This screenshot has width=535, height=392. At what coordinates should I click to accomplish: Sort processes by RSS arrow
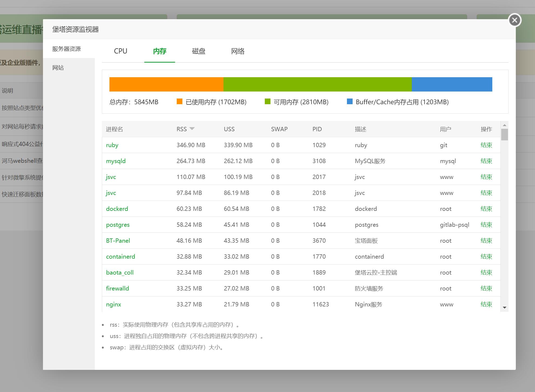tap(192, 129)
